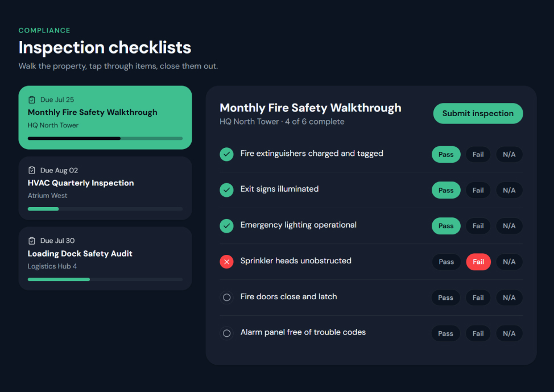554x392 pixels.
Task: Click empty status circle for Alarm panel
Action: pyautogui.click(x=226, y=333)
